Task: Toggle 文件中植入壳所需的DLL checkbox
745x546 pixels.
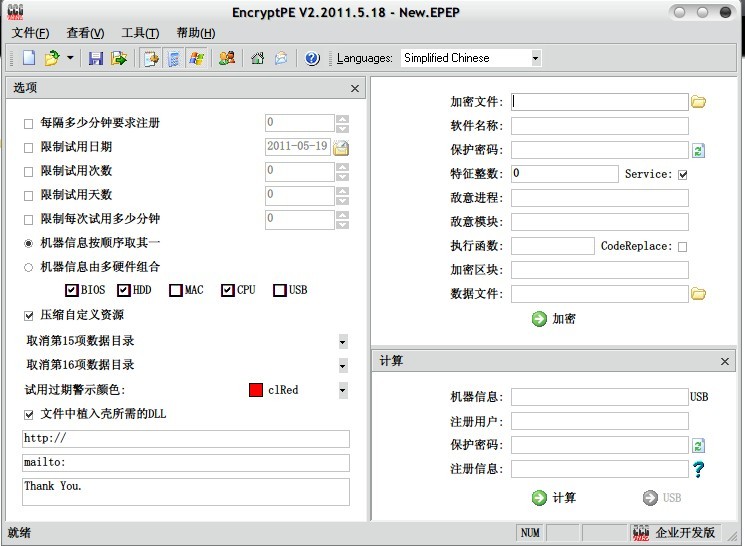Action: coord(29,415)
